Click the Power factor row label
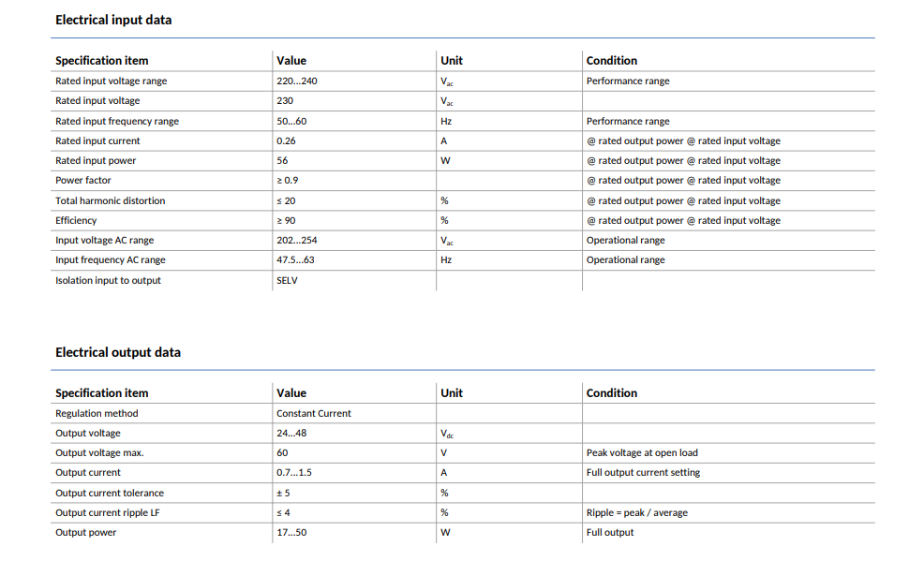The height and width of the screenshot is (561, 924). pyautogui.click(x=83, y=180)
